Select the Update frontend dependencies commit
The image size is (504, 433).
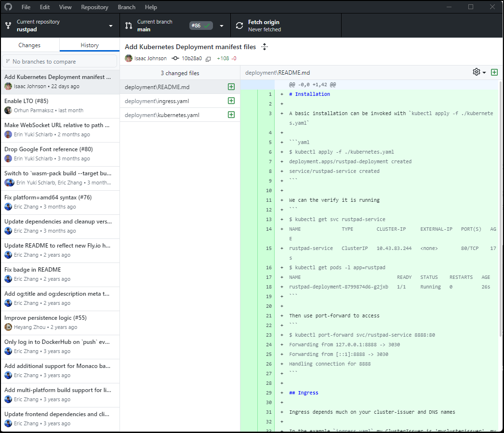coord(60,419)
